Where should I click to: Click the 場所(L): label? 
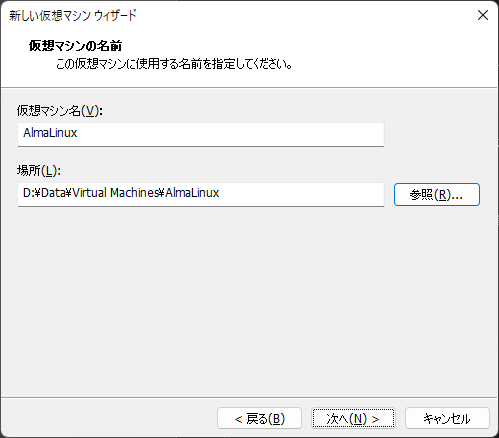(39, 171)
